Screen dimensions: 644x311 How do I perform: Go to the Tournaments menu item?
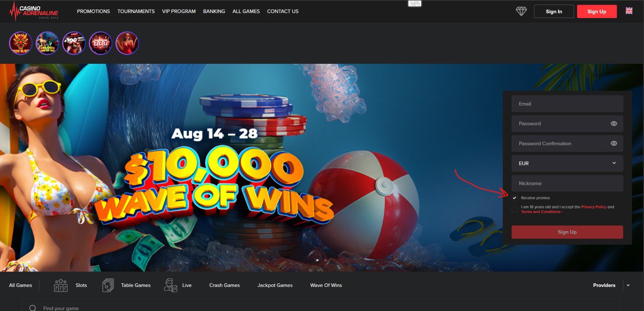click(136, 11)
